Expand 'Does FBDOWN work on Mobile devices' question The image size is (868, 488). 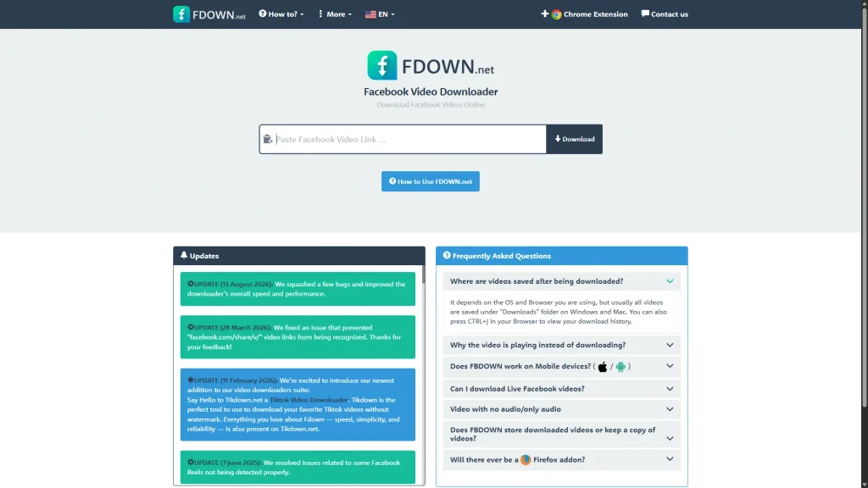pos(561,366)
